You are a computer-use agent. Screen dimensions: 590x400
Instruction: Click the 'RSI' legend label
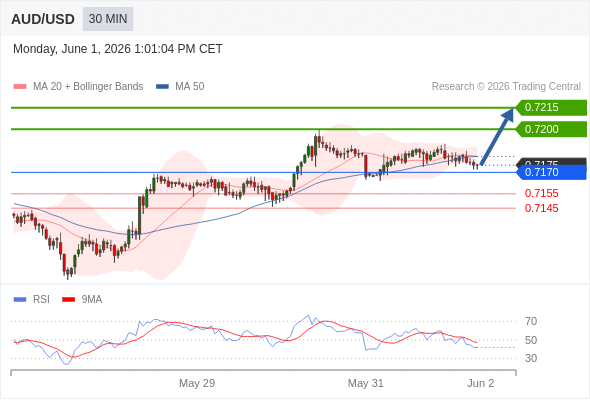(x=41, y=300)
